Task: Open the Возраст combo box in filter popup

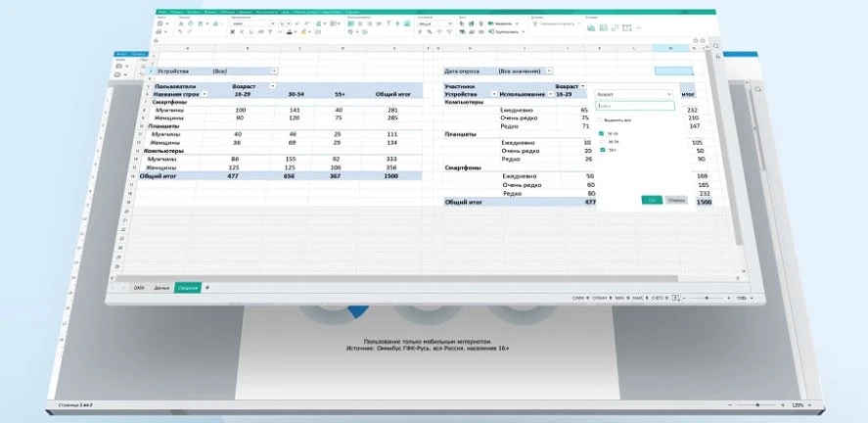Action: pos(635,94)
